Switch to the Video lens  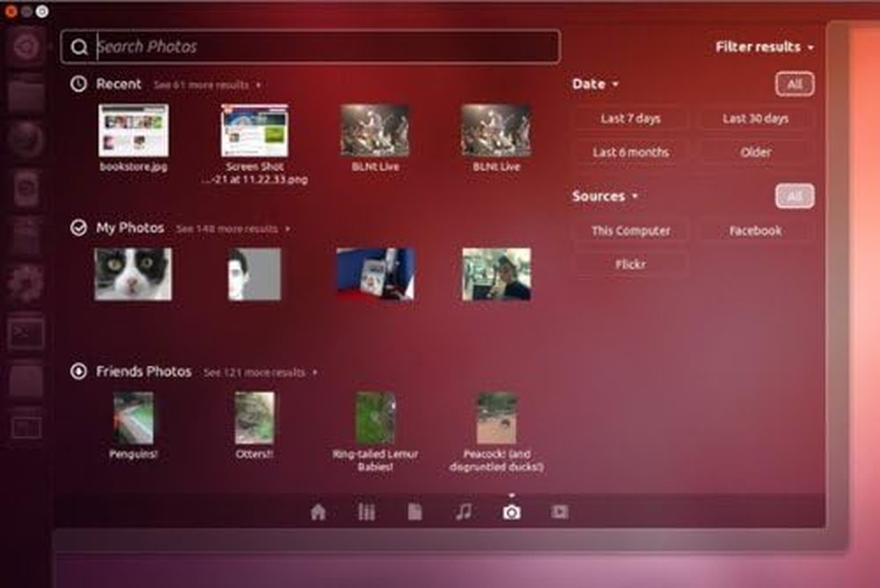pyautogui.click(x=558, y=511)
